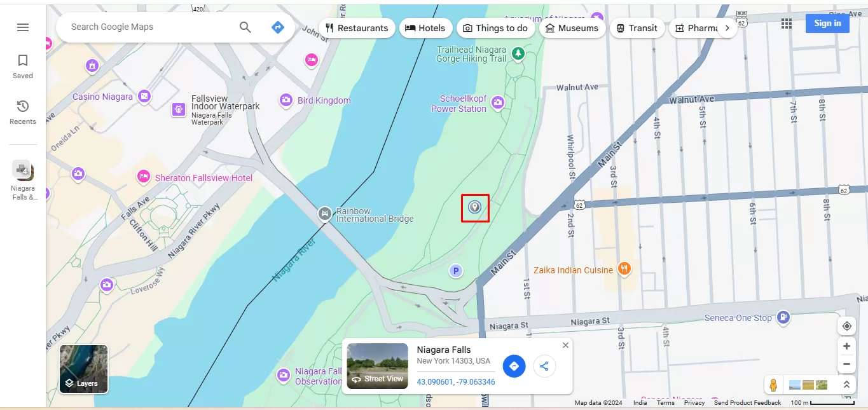This screenshot has width=868, height=410.
Task: Open the hamburger main menu
Action: [x=23, y=27]
